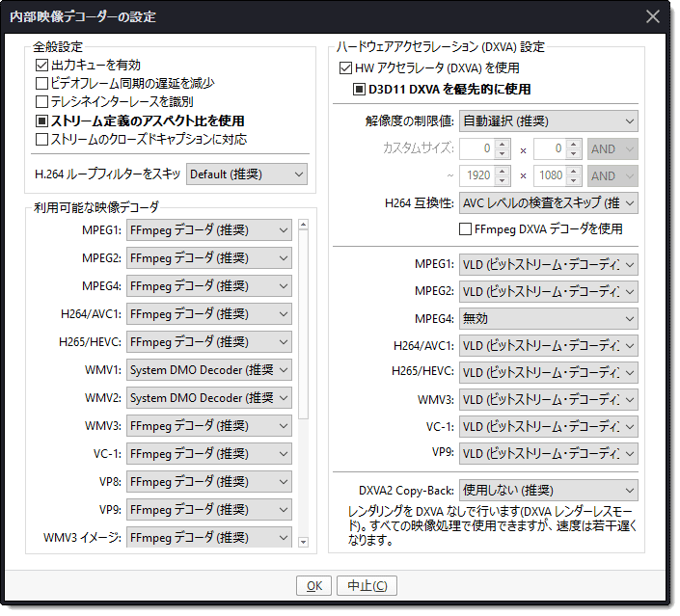This screenshot has width=680, height=616.
Task: Open DXVA VP9 VLD dropdown
Action: point(549,454)
